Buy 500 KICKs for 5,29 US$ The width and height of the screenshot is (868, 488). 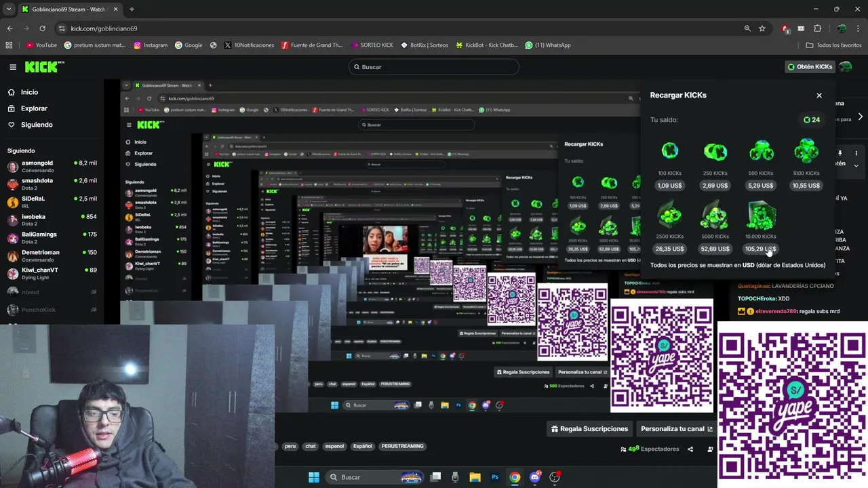(761, 186)
